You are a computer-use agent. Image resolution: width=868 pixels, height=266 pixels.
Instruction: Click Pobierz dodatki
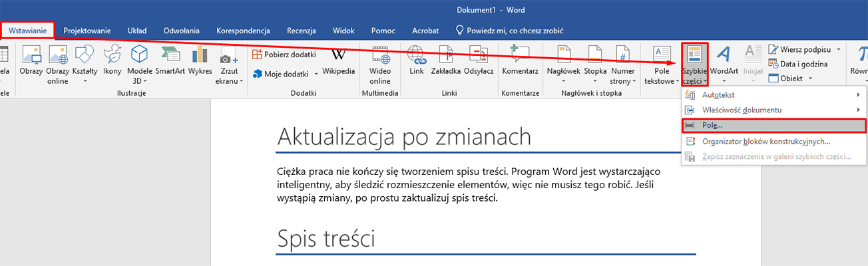(x=285, y=55)
